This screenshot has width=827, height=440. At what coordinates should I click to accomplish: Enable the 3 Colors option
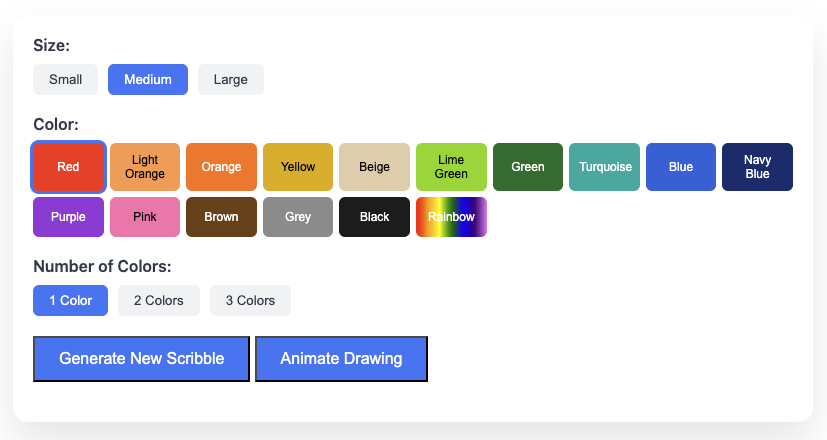(250, 301)
